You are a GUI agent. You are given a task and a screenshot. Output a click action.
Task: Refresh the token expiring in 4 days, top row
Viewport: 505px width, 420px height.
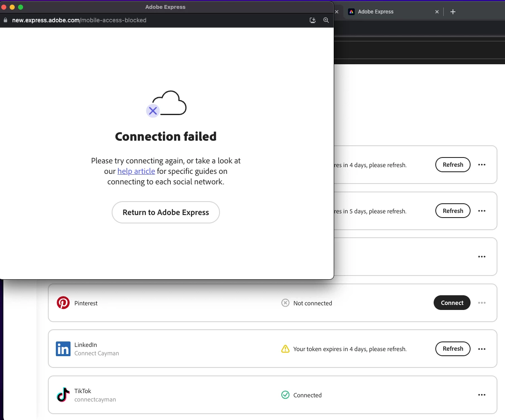coord(453,165)
